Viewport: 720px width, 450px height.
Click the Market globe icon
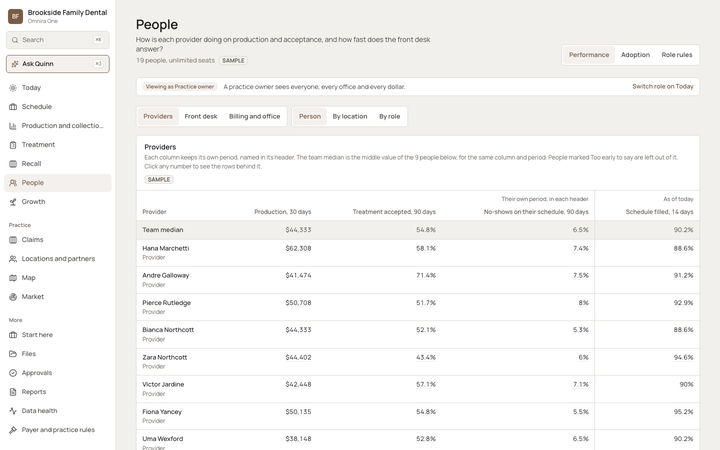coord(13,297)
